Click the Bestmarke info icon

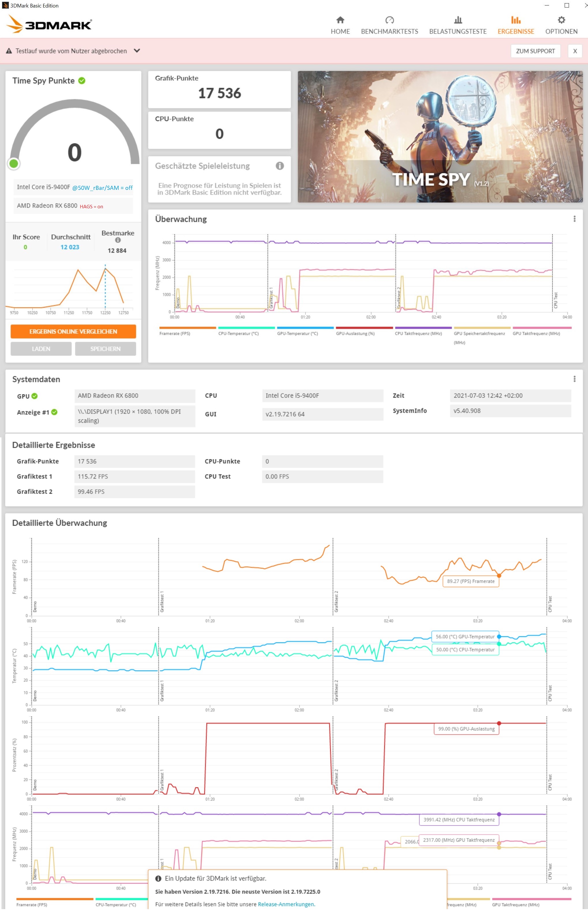118,240
